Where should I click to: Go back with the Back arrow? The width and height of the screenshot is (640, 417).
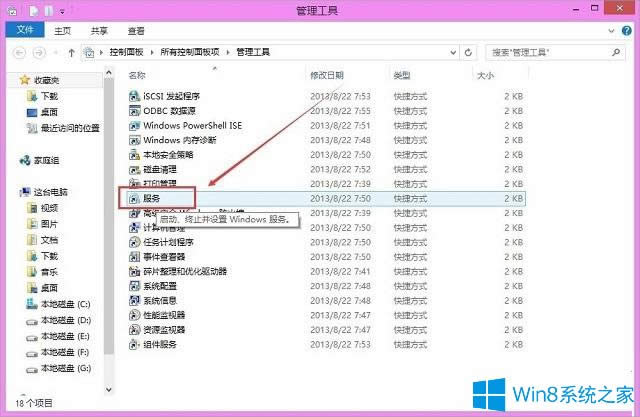point(19,53)
